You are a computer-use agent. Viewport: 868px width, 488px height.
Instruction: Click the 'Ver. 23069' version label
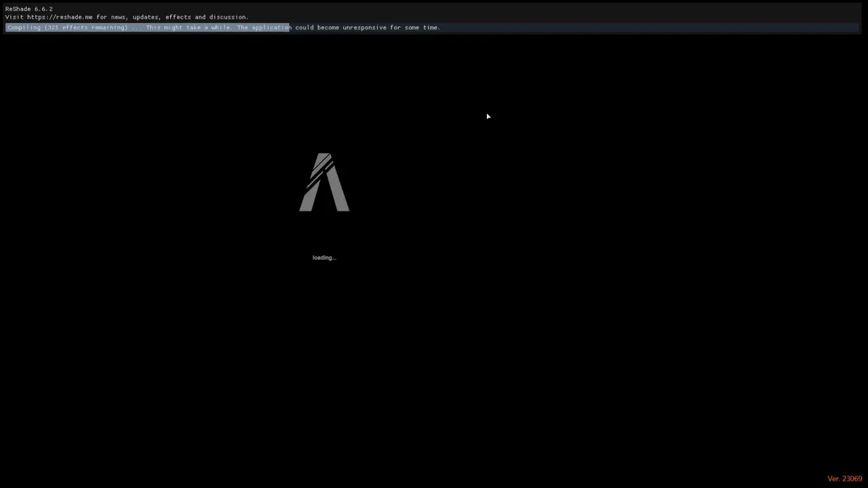844,479
